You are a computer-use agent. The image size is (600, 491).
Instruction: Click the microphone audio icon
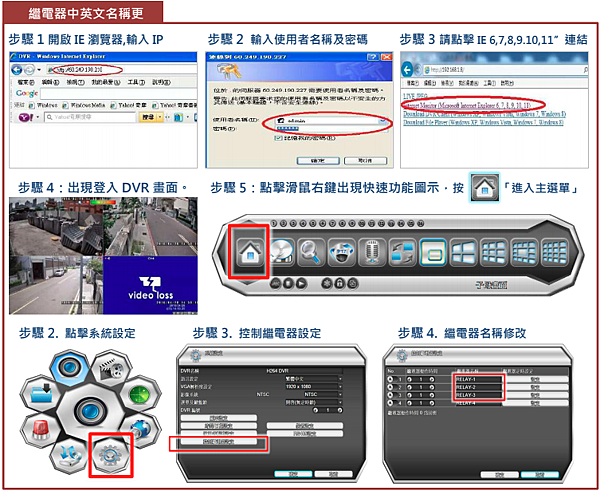click(371, 252)
